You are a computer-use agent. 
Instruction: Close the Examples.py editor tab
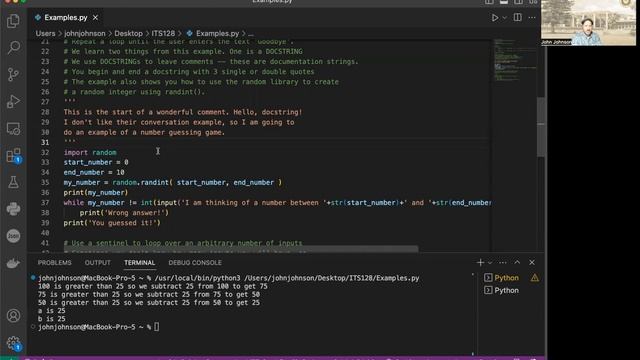95,18
